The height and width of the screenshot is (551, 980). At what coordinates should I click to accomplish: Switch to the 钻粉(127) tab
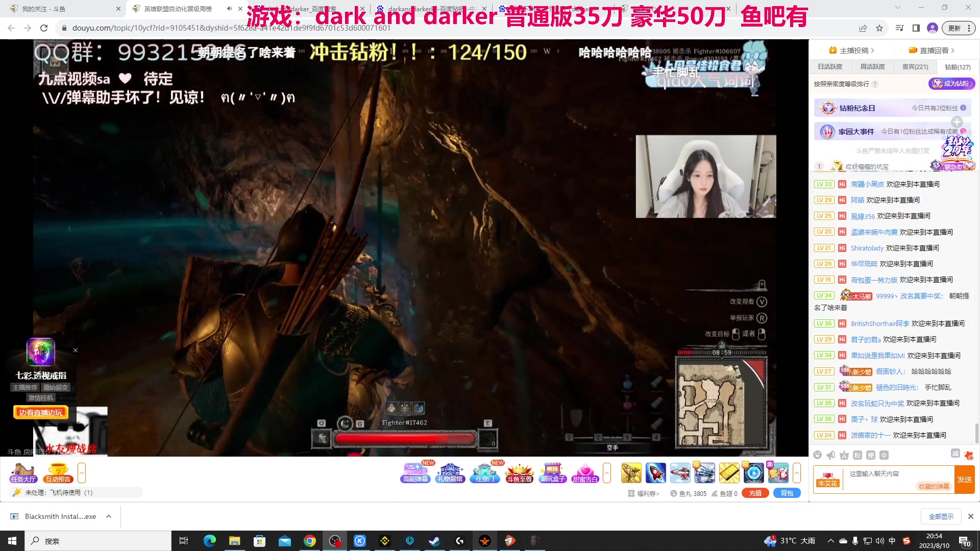point(958,67)
